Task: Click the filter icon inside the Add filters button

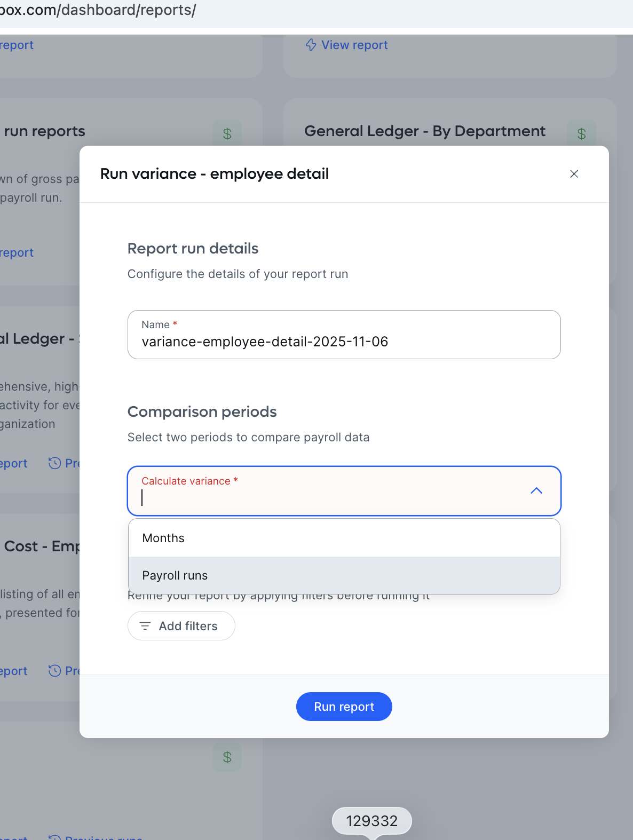Action: pyautogui.click(x=145, y=626)
